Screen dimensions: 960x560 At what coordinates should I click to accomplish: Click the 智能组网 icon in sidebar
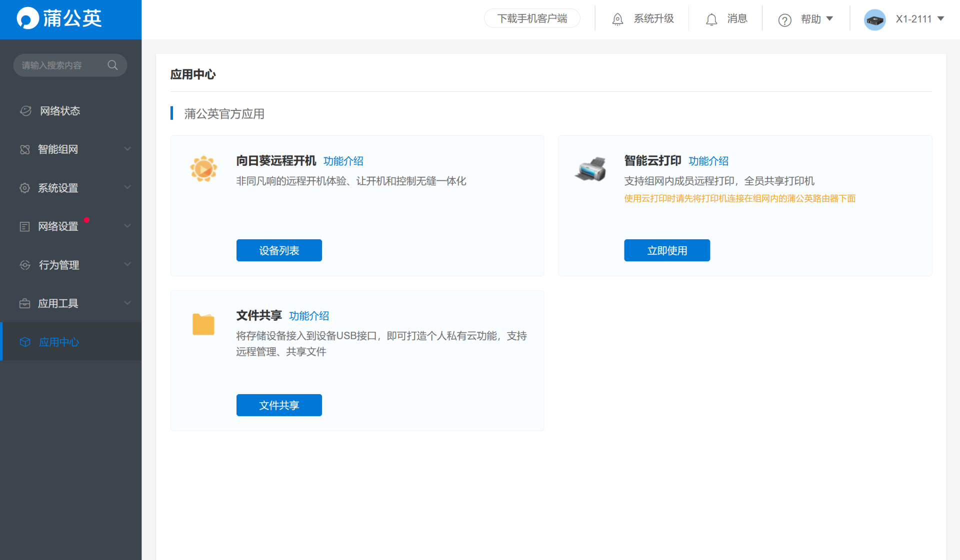pos(24,149)
